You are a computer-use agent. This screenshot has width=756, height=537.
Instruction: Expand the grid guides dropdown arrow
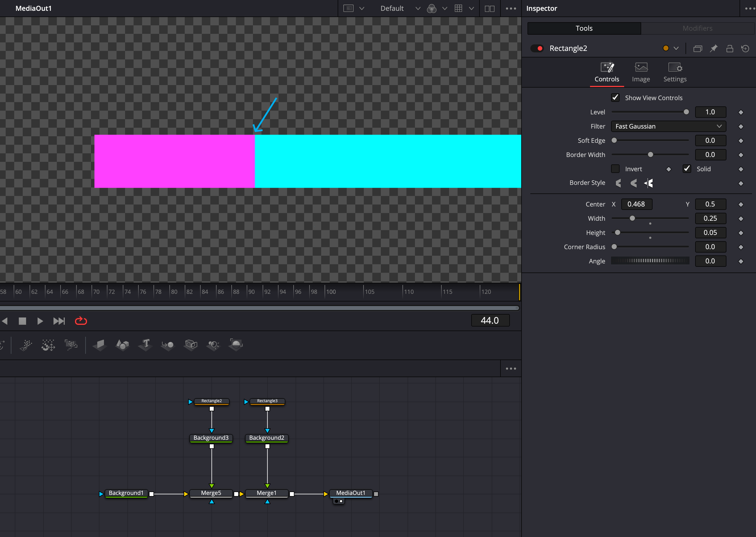(472, 9)
